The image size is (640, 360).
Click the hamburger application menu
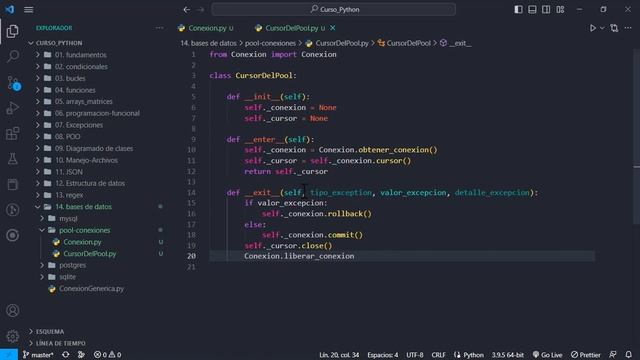tap(29, 9)
